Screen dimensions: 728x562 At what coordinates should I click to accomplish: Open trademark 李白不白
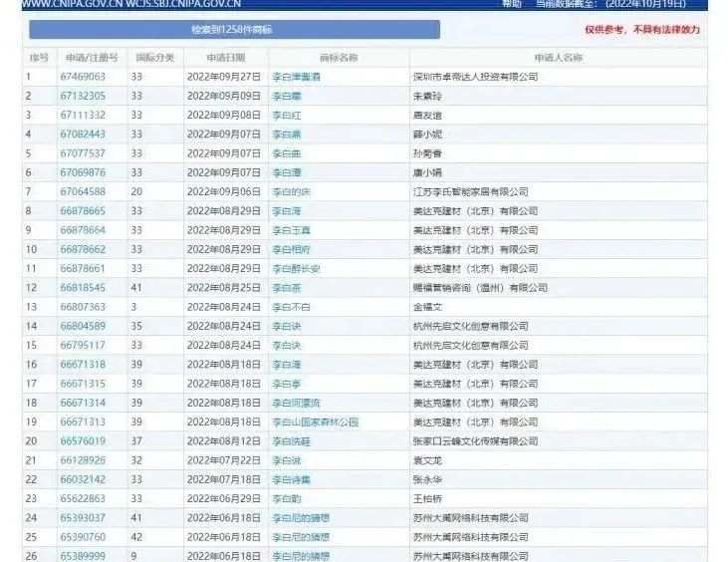pos(292,307)
